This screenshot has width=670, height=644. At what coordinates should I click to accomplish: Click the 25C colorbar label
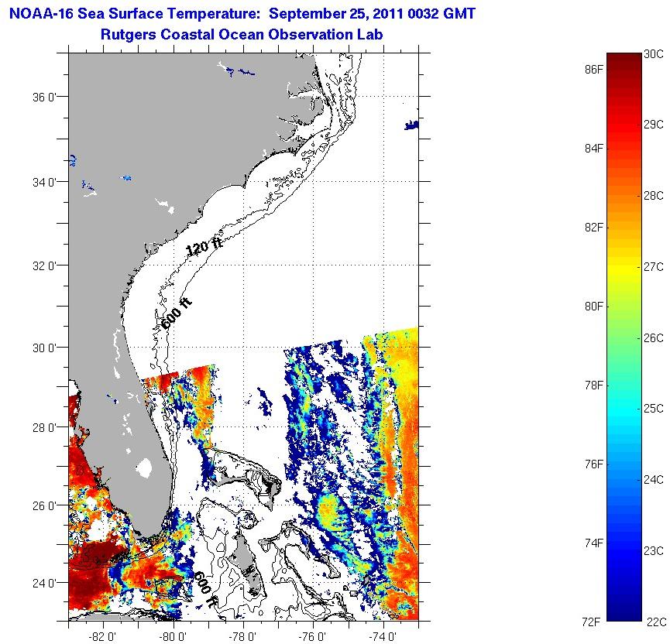654,409
